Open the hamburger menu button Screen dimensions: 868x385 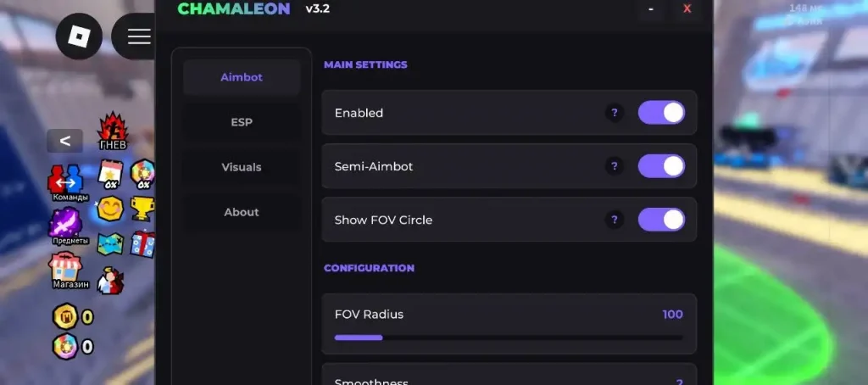point(135,36)
